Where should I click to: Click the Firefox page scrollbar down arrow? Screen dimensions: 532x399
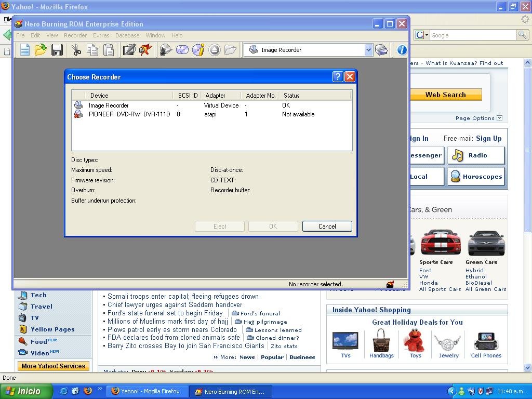pyautogui.click(x=528, y=367)
